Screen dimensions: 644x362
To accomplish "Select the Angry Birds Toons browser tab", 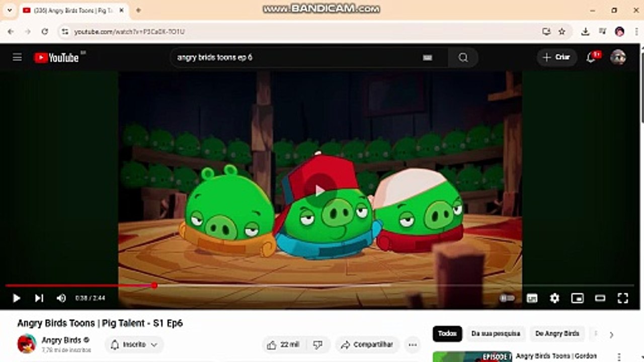I will coord(73,11).
